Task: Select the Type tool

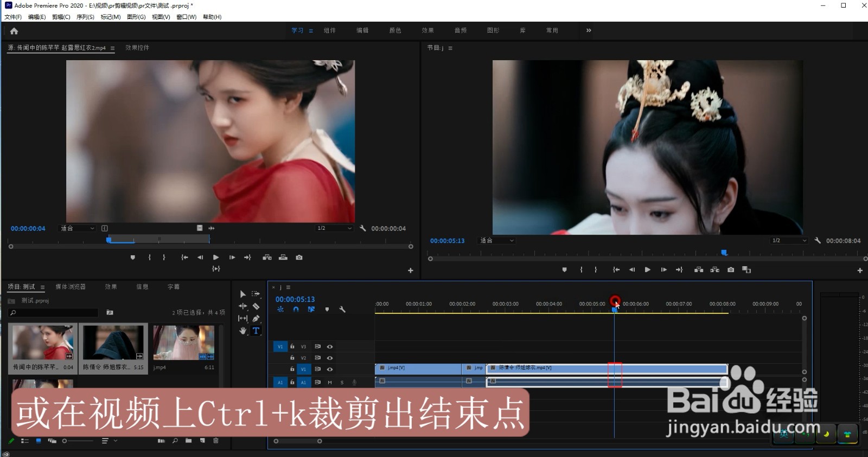Action: [x=256, y=331]
